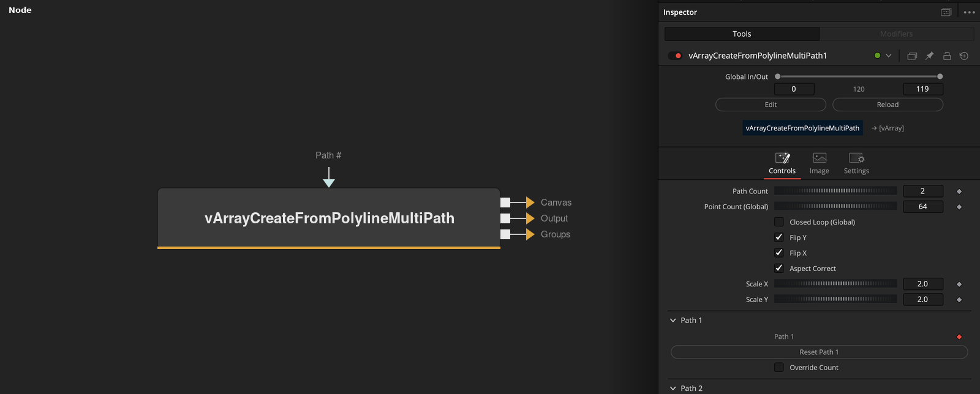
Task: Click the Point Count value field 64
Action: (922, 206)
